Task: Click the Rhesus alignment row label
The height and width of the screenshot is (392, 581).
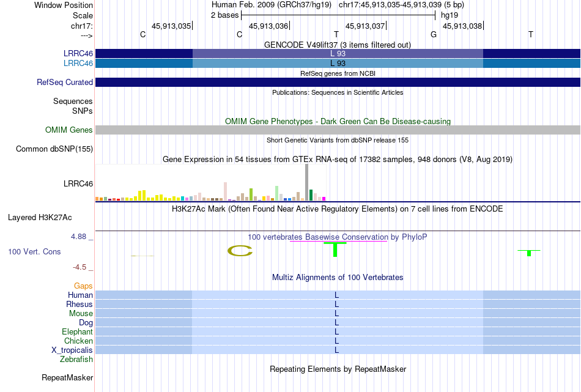Action: pyautogui.click(x=80, y=304)
